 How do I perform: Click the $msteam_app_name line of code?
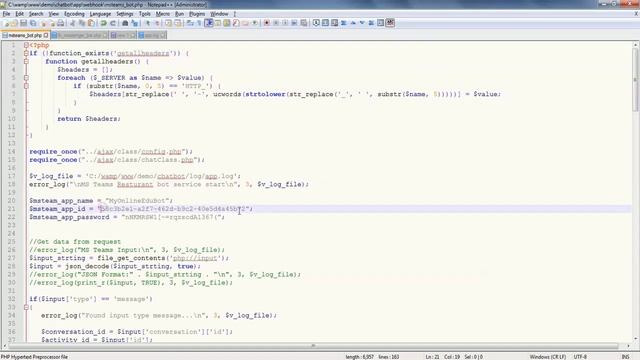coord(101,201)
